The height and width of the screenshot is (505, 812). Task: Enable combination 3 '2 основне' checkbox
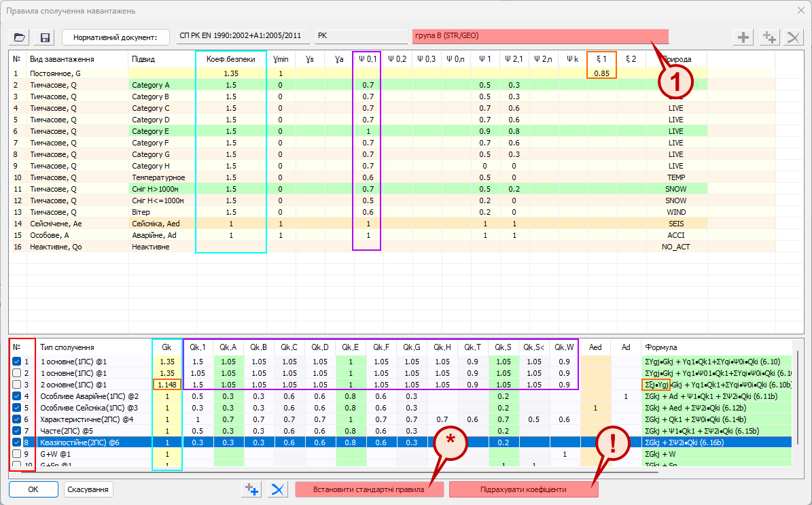click(17, 385)
